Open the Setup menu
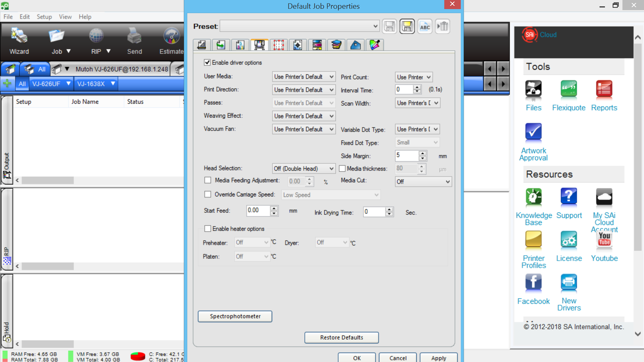This screenshot has width=644, height=362. click(44, 17)
